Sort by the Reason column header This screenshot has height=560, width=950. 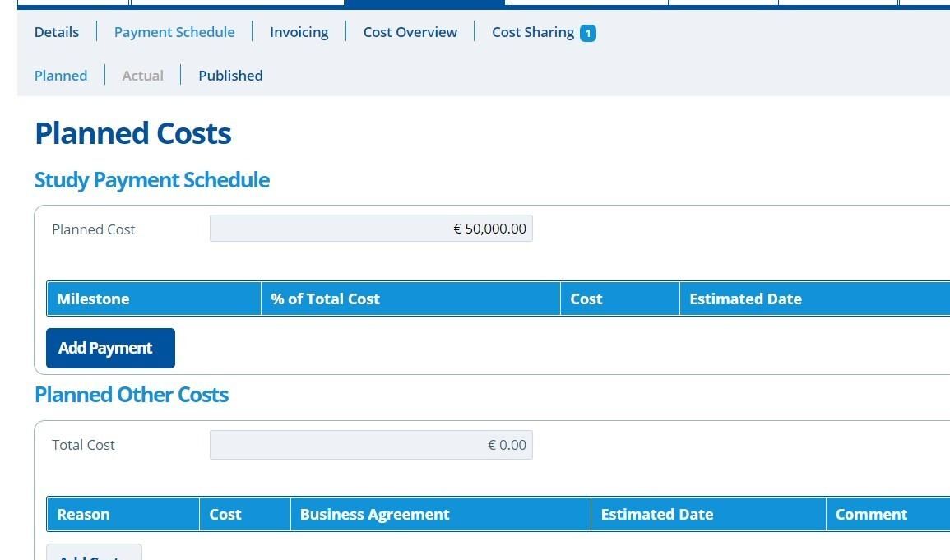(83, 514)
